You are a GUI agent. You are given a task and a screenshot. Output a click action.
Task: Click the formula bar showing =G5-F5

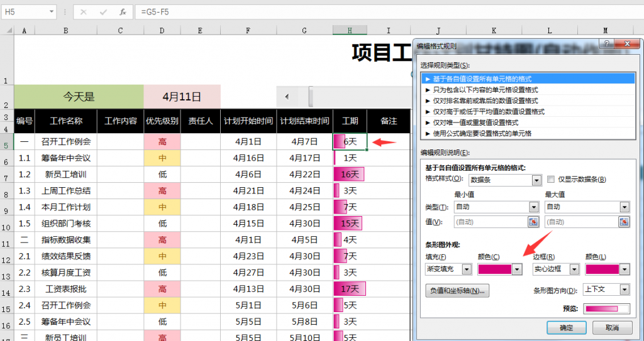[x=389, y=12]
